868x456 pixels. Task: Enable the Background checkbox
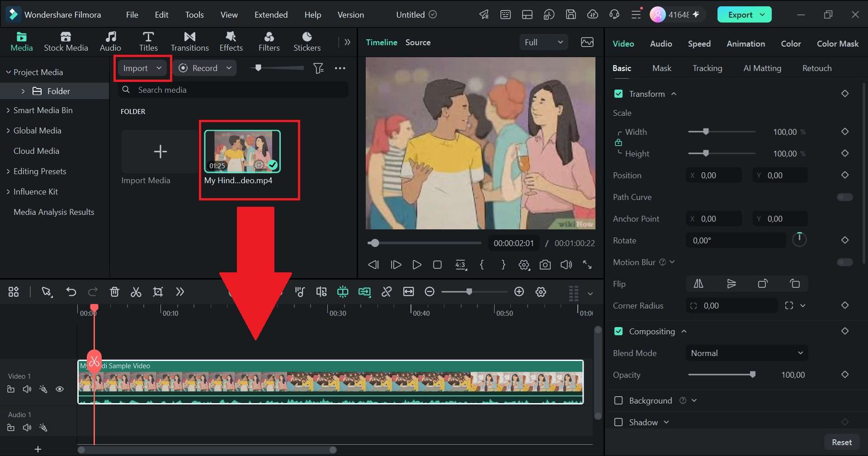[618, 400]
